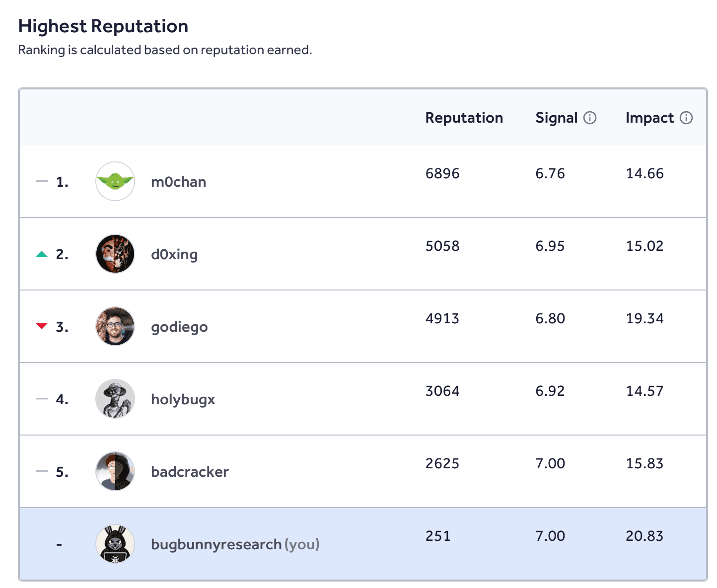Image resolution: width=717 pixels, height=588 pixels.
Task: Click bugbunnyresearch's bunny avatar icon
Action: pos(115,544)
